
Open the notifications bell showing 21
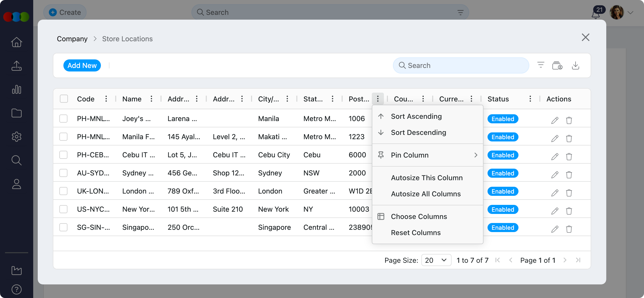coord(595,14)
